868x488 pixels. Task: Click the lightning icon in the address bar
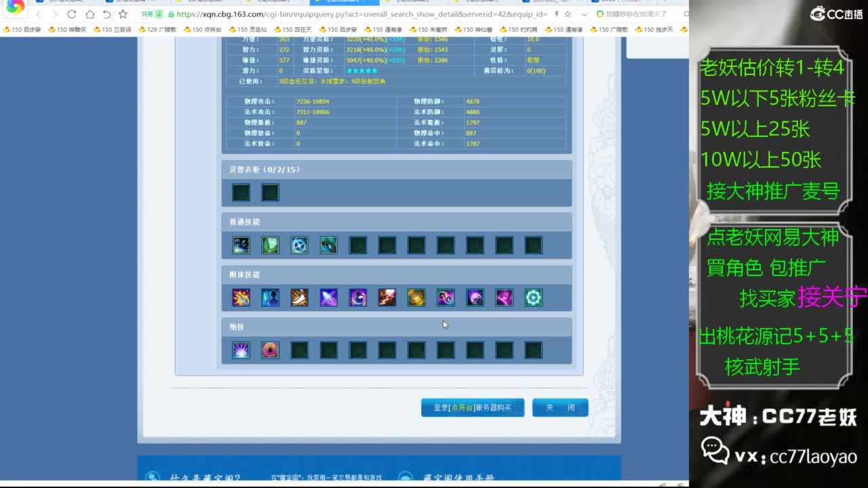[556, 14]
